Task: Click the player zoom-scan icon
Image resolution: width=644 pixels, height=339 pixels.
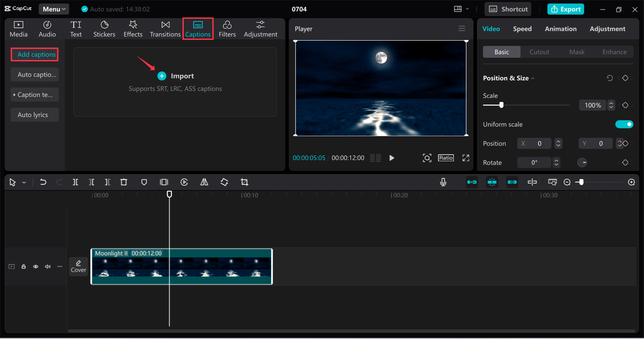Action: coord(427,158)
